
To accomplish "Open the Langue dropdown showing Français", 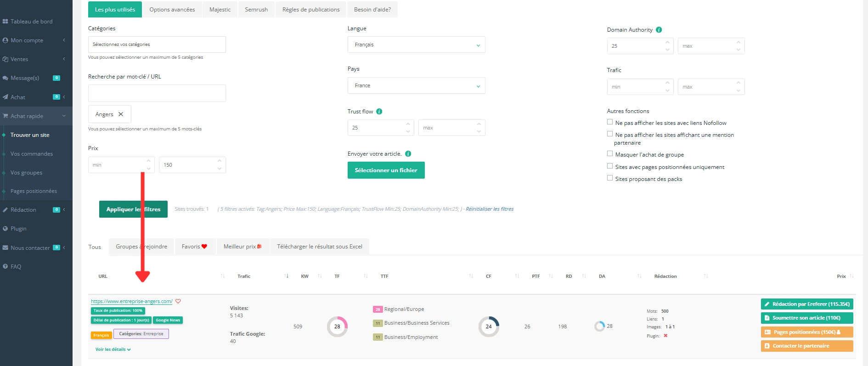I will pyautogui.click(x=417, y=45).
